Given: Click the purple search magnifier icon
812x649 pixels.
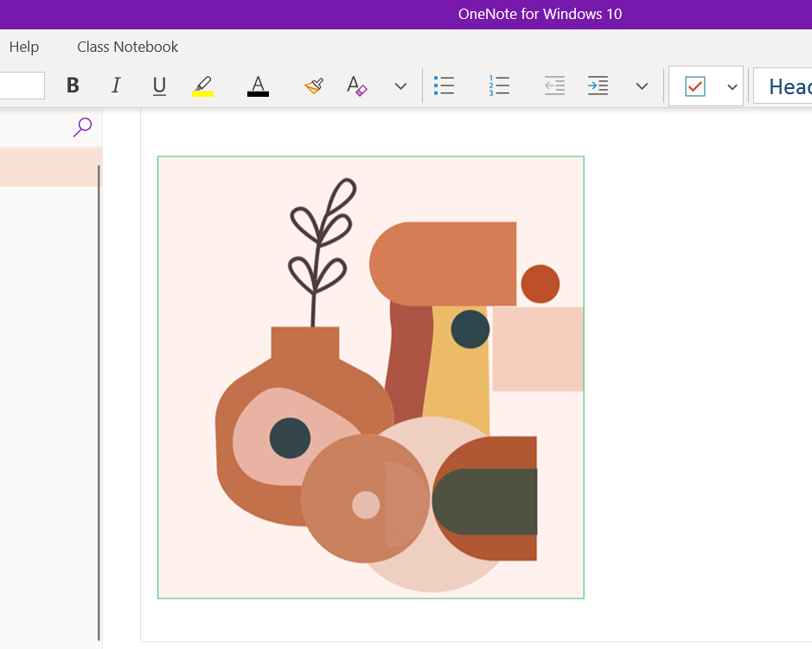Looking at the screenshot, I should (x=82, y=128).
